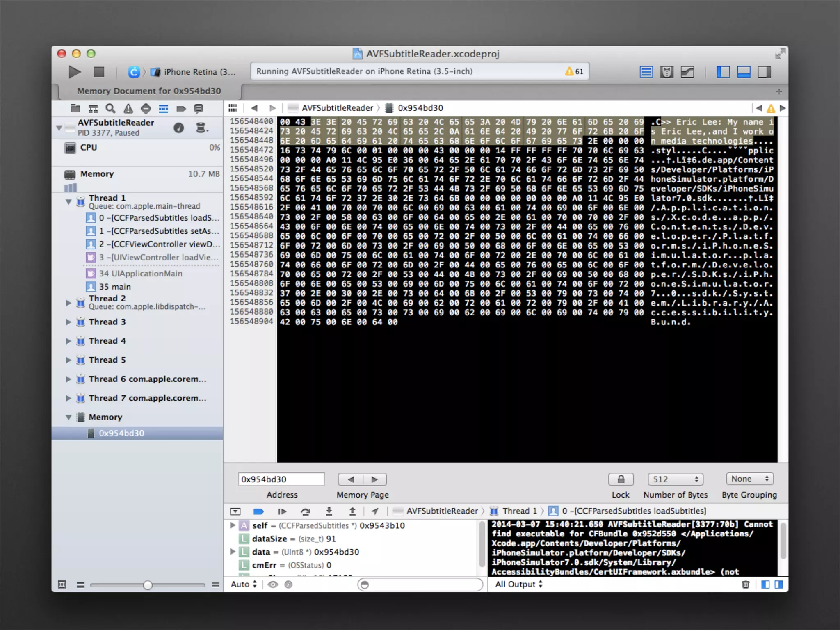Click the Stop button in toolbar
The height and width of the screenshot is (630, 840).
coord(99,72)
